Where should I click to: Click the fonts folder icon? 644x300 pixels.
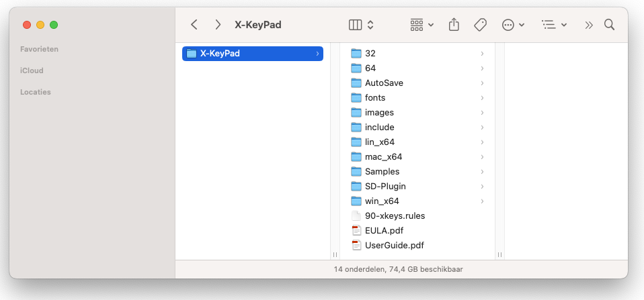pos(356,98)
